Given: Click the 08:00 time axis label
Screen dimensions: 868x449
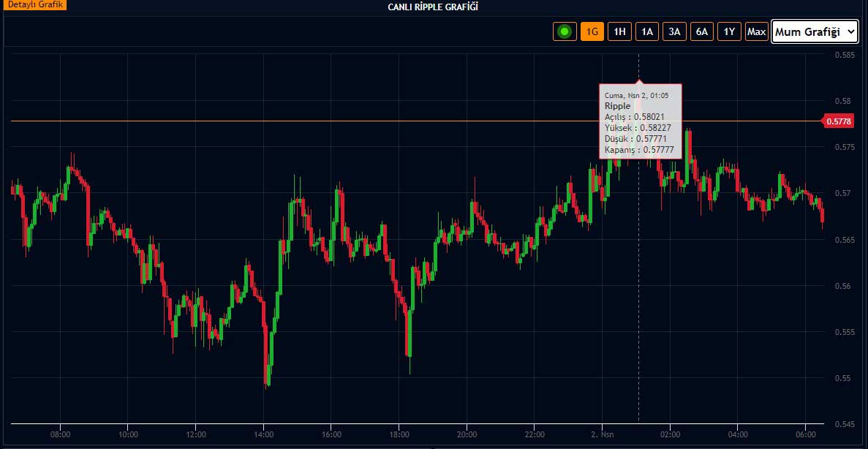Looking at the screenshot, I should [60, 434].
